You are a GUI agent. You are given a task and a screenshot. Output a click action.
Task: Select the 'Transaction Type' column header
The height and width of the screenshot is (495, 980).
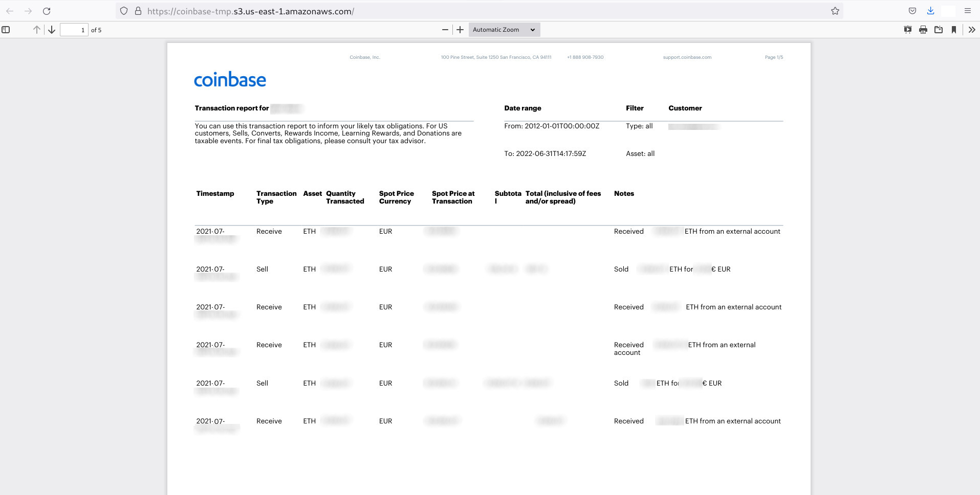(x=276, y=197)
